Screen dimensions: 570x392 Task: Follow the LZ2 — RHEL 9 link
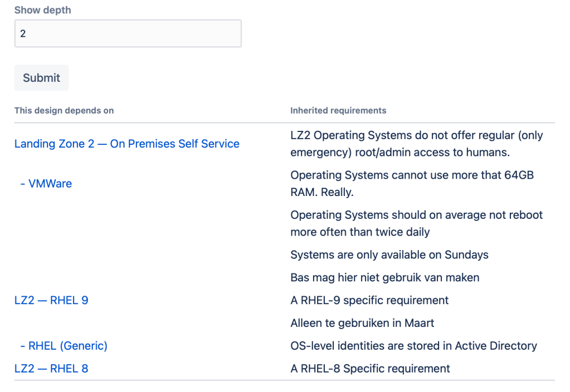click(51, 300)
